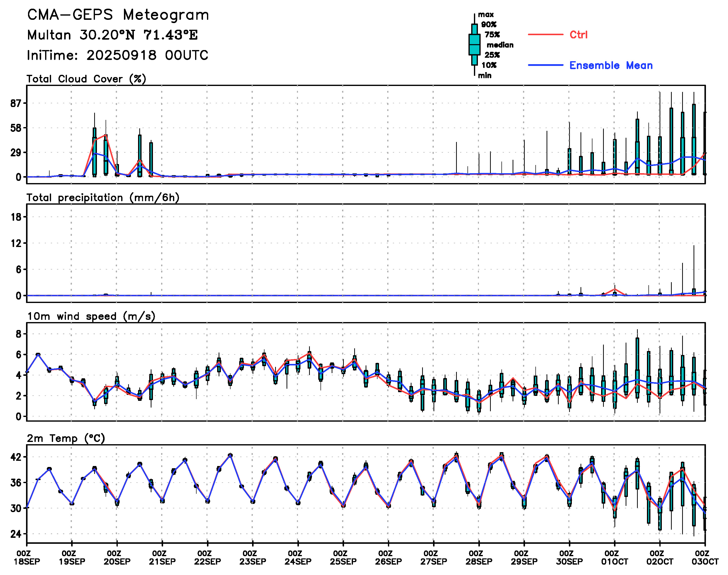The height and width of the screenshot is (575, 728).
Task: Click the '10%' legend label
Action: tap(489, 65)
